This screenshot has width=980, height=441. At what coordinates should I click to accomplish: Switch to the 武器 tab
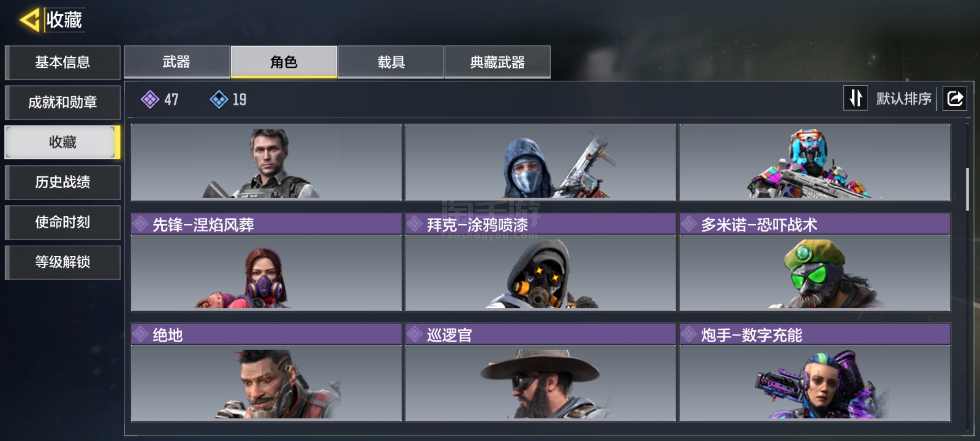click(x=177, y=62)
